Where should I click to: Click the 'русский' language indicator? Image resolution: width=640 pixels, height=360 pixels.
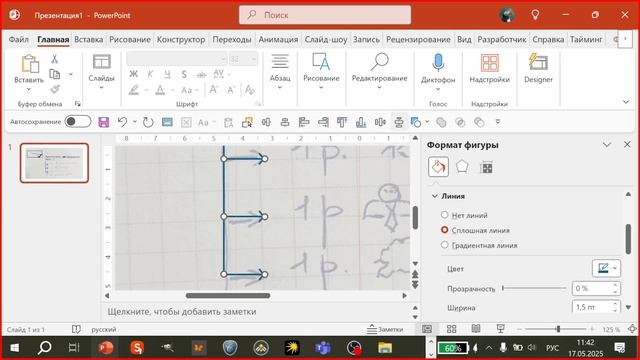[x=104, y=329]
